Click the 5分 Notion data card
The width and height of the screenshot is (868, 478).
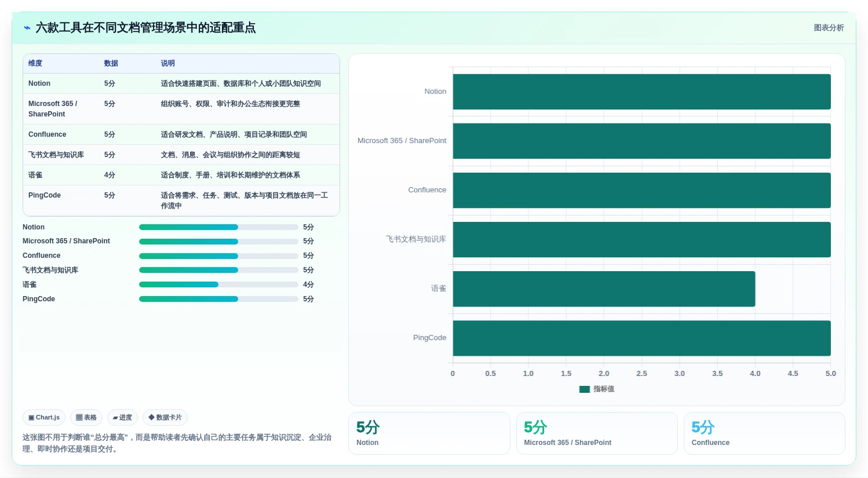(x=429, y=433)
